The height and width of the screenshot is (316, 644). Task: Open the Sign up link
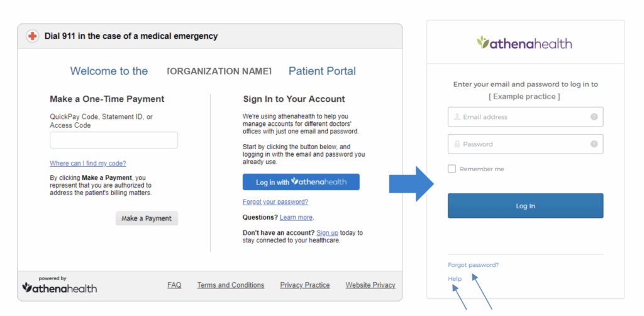click(327, 232)
